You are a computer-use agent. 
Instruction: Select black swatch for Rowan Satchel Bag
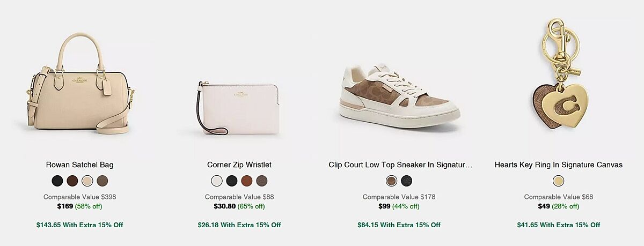click(x=57, y=181)
